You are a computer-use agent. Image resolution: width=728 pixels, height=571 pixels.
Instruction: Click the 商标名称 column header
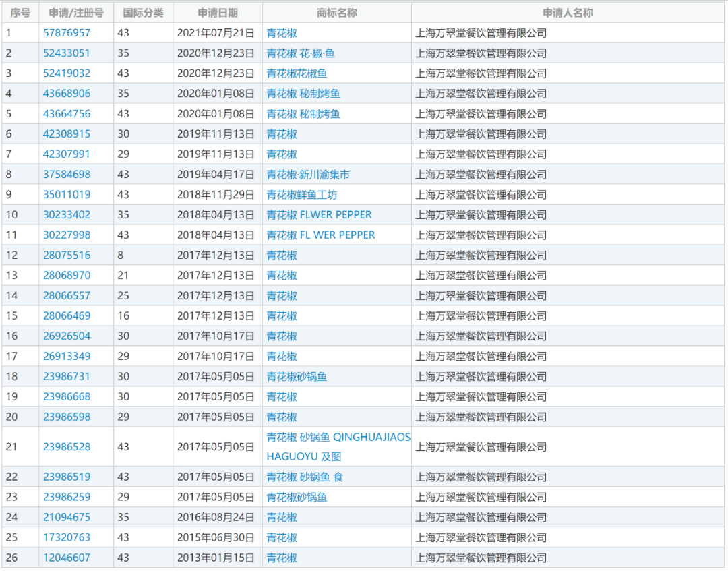(x=336, y=13)
